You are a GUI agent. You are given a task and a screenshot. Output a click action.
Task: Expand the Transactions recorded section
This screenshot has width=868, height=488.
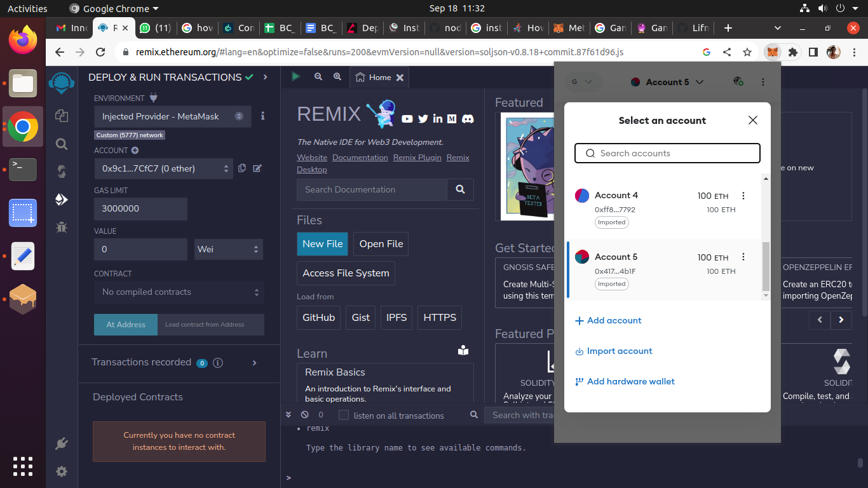(x=254, y=363)
